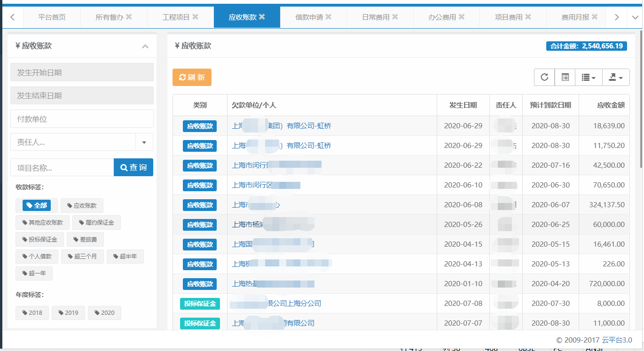This screenshot has height=351, width=644.
Task: Click the 发生开始日期 date field
Action: pos(82,72)
